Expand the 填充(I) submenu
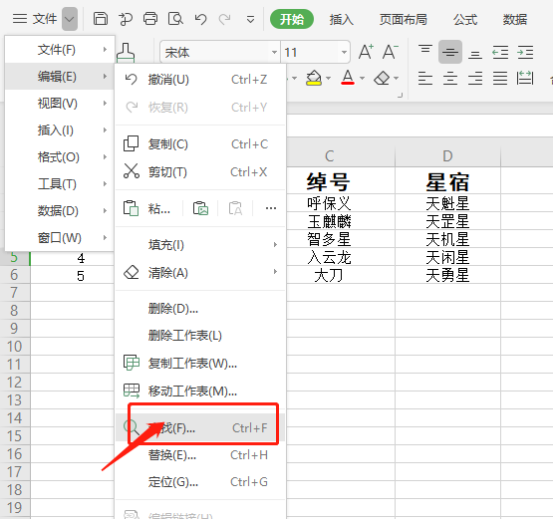 pos(200,244)
